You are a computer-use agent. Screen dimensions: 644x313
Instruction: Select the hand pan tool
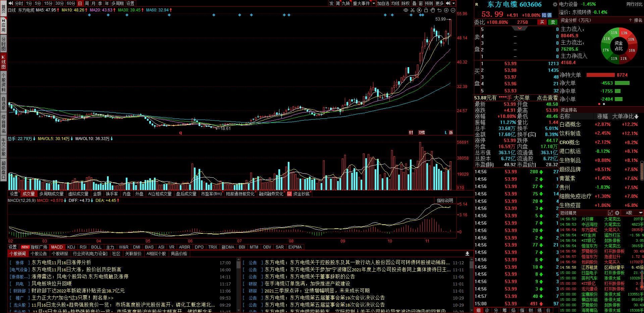pyautogui.click(x=433, y=10)
